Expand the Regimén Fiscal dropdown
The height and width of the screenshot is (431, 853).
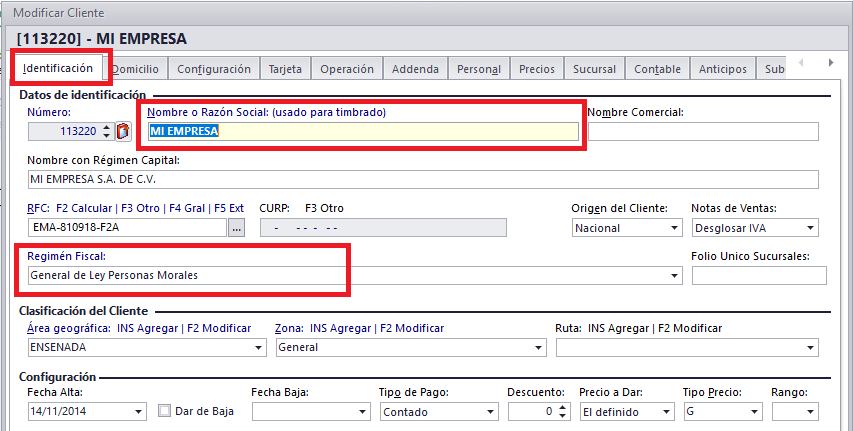(x=675, y=276)
